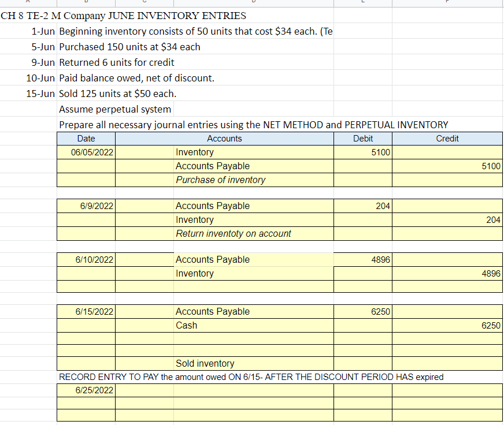Click the Return inventoty on account cell
The width and height of the screenshot is (504, 425).
pyautogui.click(x=224, y=233)
